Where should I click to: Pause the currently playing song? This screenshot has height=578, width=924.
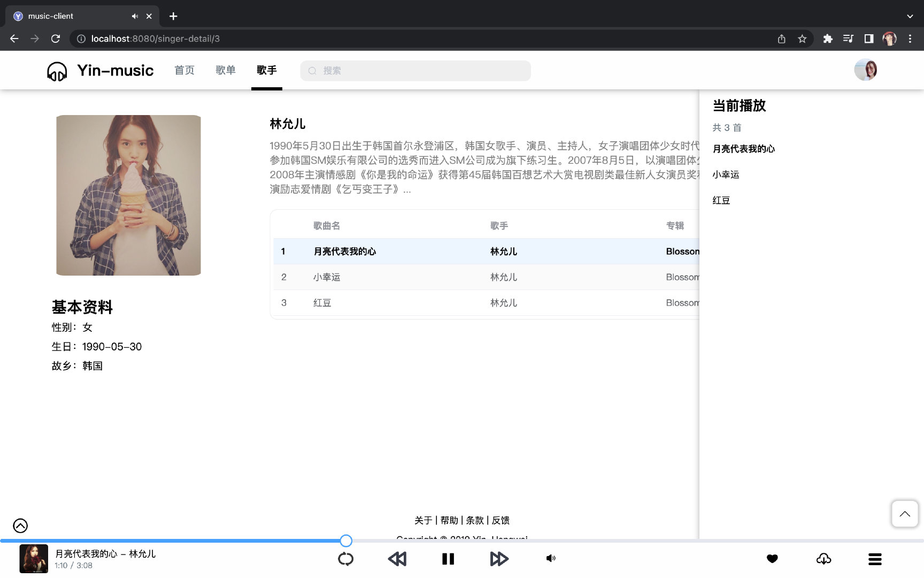click(448, 559)
